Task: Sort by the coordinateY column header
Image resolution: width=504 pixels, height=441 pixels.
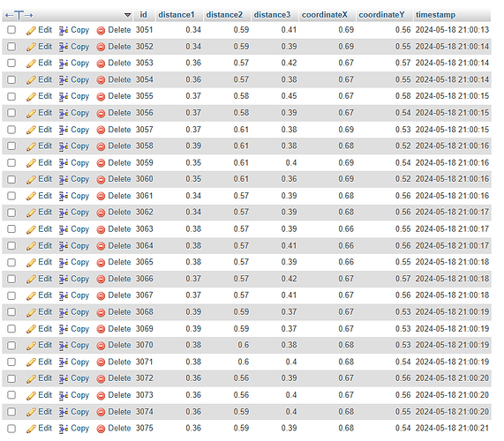Action: [381, 15]
